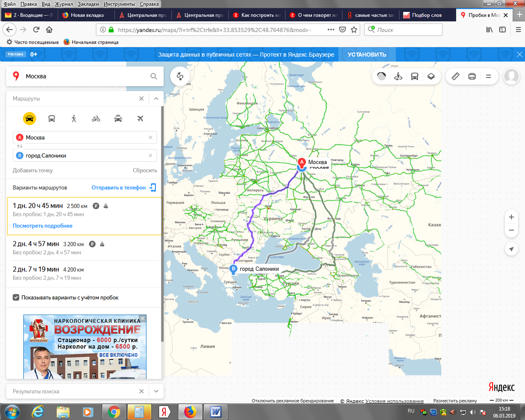Close the Protect browser ad banner
Viewport: 525px width, 420px height.
519,55
